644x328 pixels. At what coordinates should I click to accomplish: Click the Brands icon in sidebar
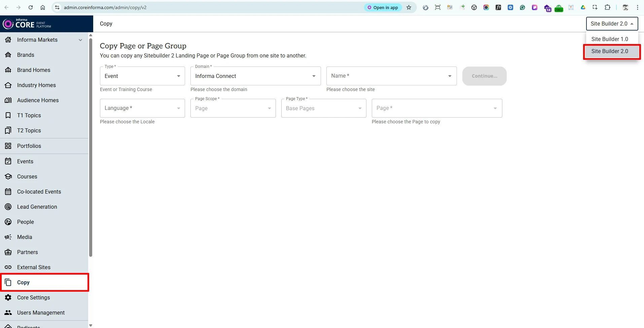(x=8, y=55)
